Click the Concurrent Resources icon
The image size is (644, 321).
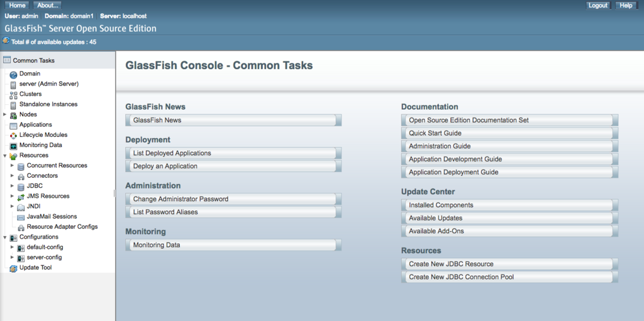click(21, 166)
